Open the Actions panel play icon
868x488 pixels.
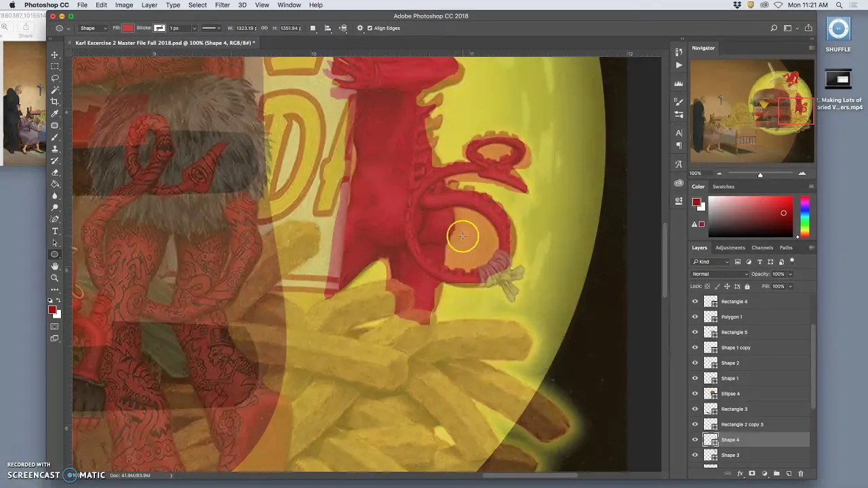pos(679,65)
